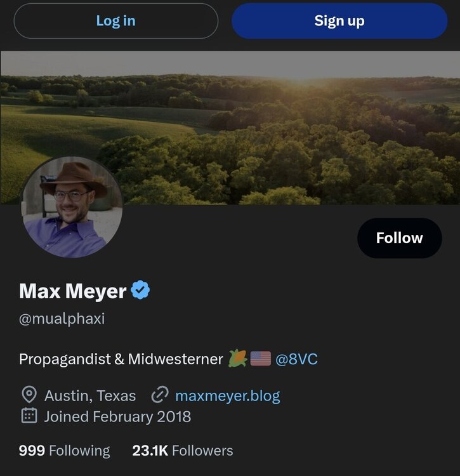Select the Joined February 2018 text
The image size is (460, 476).
point(117,417)
